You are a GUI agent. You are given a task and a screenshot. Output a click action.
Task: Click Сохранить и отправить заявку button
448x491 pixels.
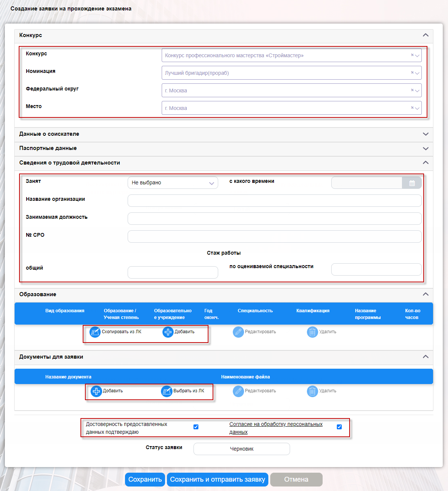tap(218, 479)
